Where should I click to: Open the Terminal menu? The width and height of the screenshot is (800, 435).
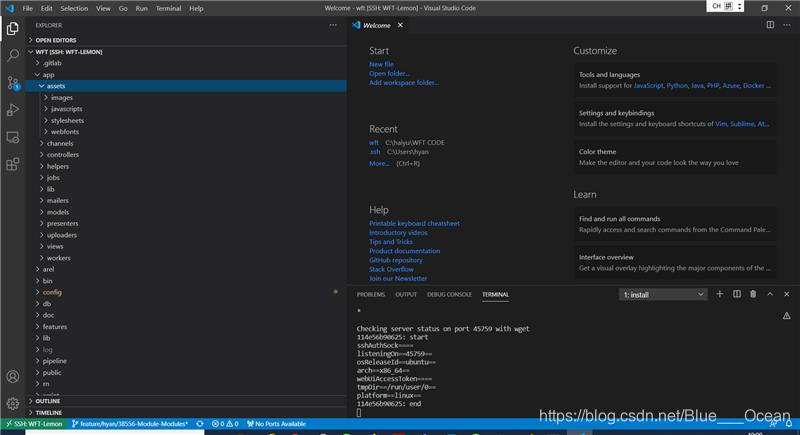168,8
